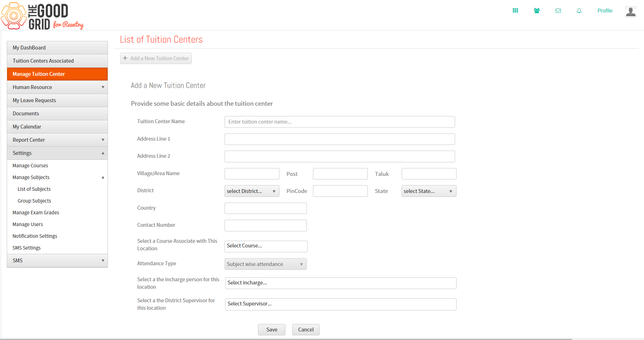This screenshot has height=340, width=644.
Task: Click the Taluk input field
Action: 429,174
